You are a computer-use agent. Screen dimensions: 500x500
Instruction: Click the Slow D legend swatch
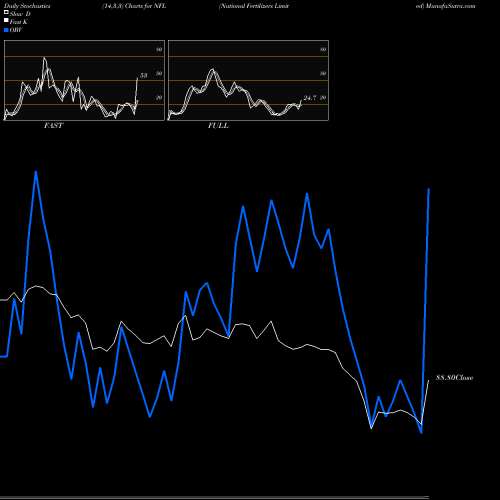click(6, 13)
